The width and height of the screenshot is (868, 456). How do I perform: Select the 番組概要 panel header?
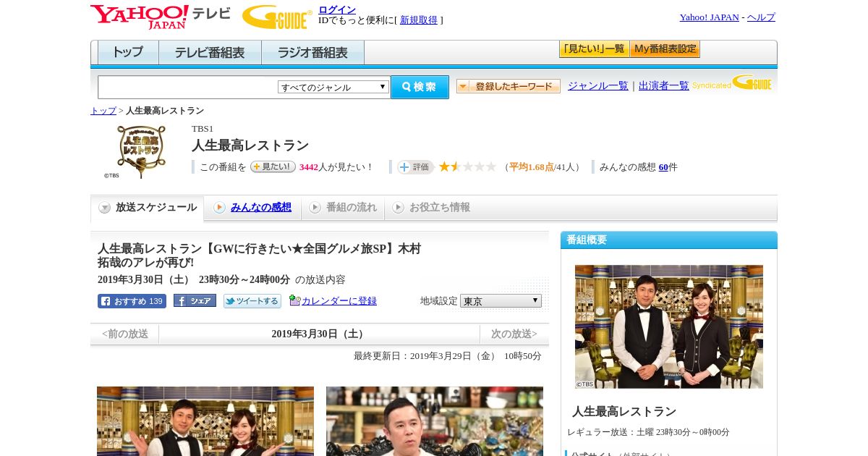click(669, 240)
